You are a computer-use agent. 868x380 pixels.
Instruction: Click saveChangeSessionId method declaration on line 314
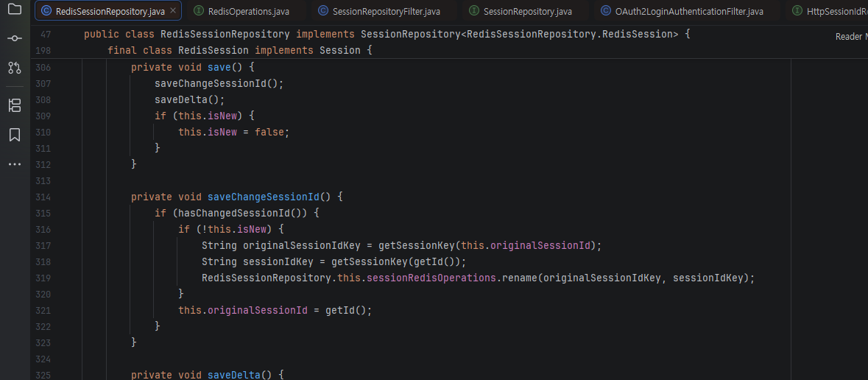point(263,197)
